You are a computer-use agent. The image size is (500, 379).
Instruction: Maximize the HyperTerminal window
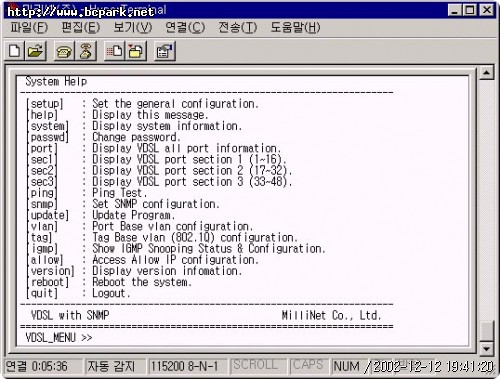click(469, 10)
